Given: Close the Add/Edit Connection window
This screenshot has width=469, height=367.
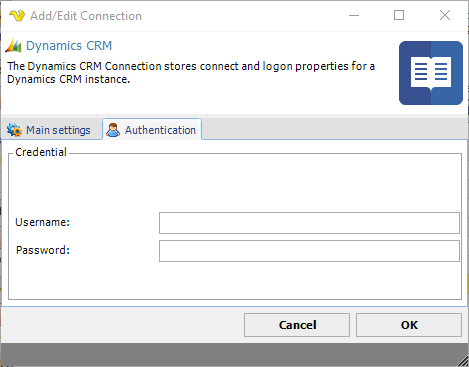Looking at the screenshot, I should (445, 15).
